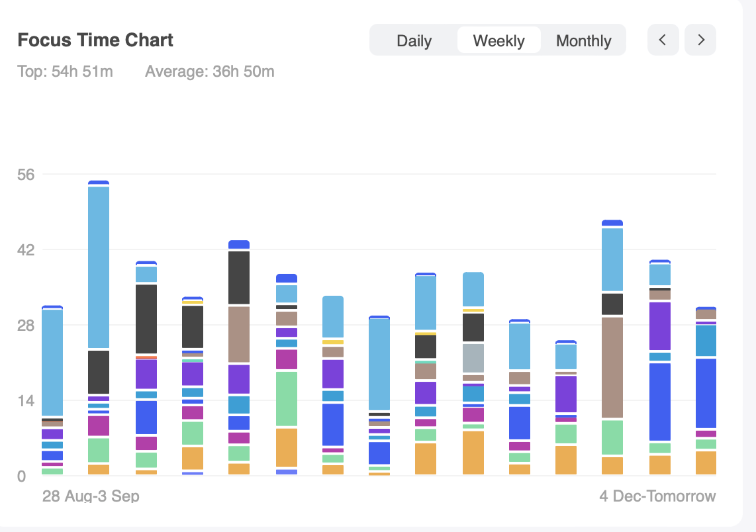Go to the previous period with the left arrow
This screenshot has width=756, height=532.
pos(663,40)
